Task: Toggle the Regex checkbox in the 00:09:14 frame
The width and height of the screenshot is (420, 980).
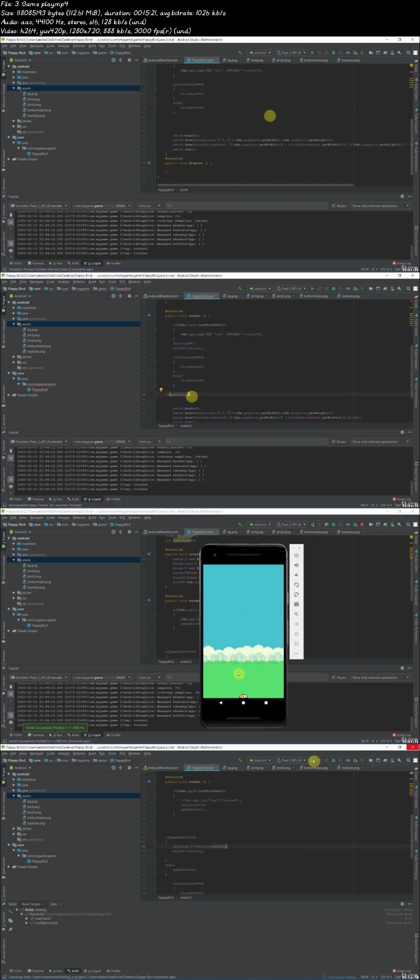Action: [x=333, y=678]
